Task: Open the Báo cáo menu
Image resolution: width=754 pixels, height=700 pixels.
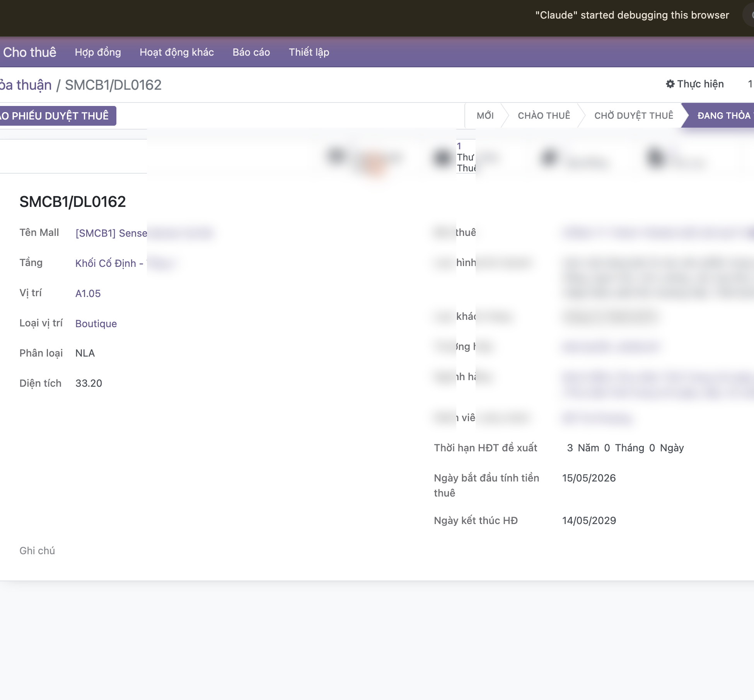Action: pyautogui.click(x=251, y=52)
